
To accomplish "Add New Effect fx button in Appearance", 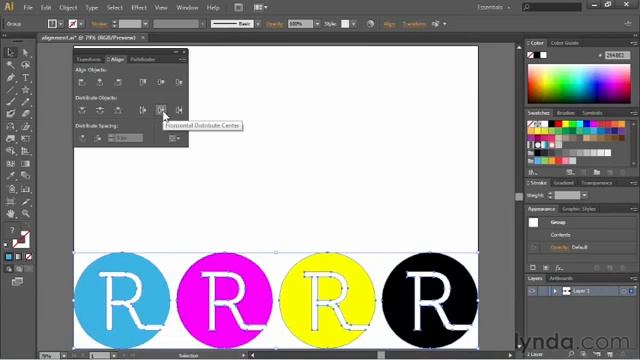I will click(559, 268).
